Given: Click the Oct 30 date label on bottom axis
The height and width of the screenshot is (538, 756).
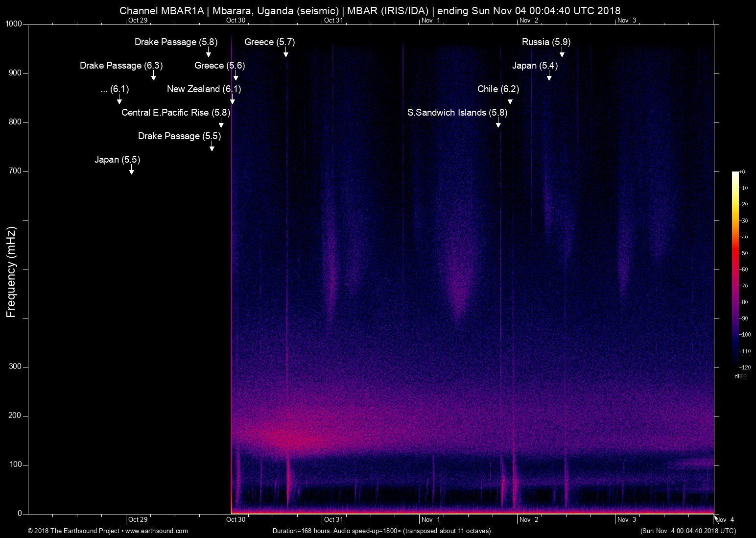Looking at the screenshot, I should [x=236, y=519].
